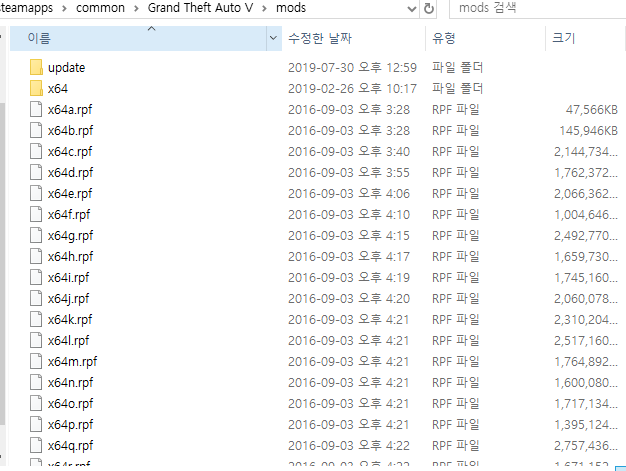This screenshot has width=626, height=471.
Task: Click the 1,004,646 size of x64f.rpf
Action: click(x=586, y=214)
